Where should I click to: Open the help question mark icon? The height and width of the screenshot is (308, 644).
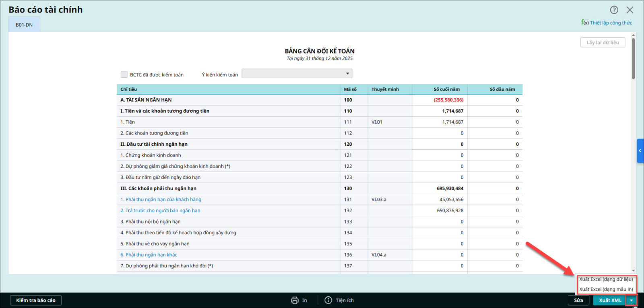tap(614, 10)
